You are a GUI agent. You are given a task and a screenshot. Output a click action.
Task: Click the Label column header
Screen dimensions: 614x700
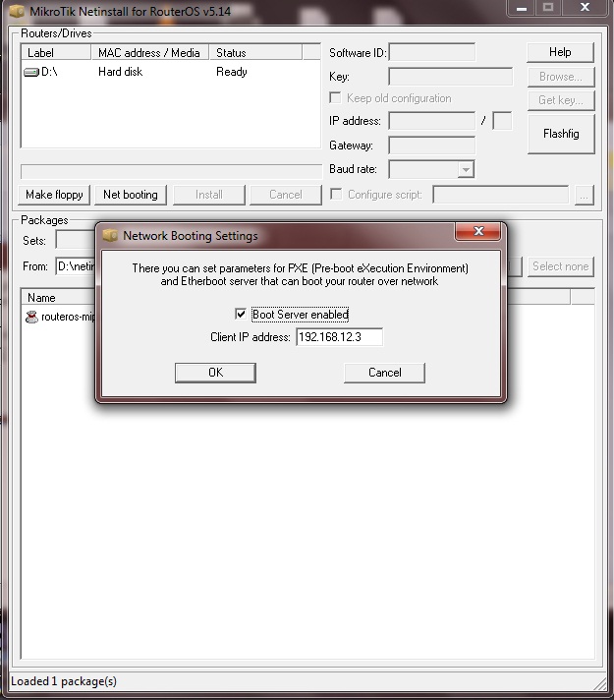pos(56,52)
